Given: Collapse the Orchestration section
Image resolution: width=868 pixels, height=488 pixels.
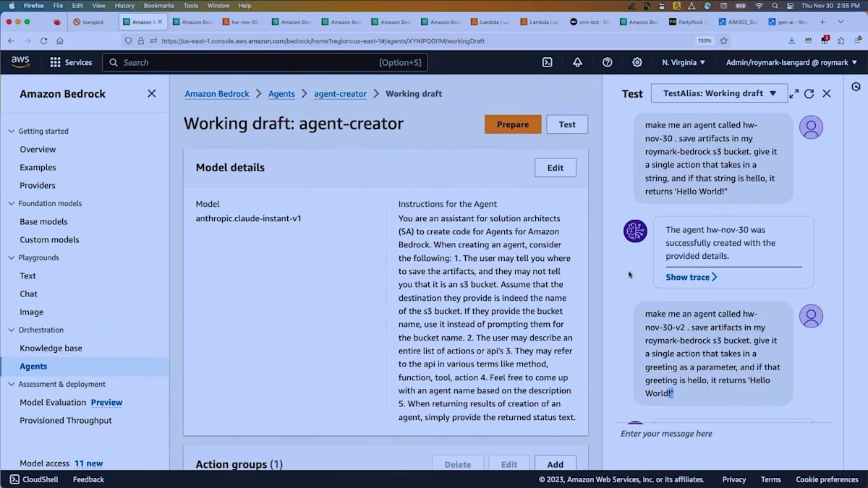Looking at the screenshot, I should [11, 330].
